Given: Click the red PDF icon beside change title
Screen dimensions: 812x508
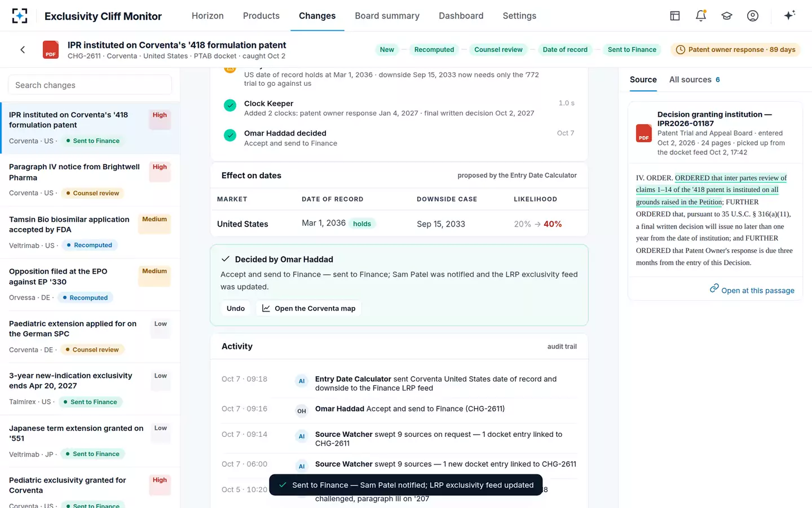Looking at the screenshot, I should click(x=51, y=50).
